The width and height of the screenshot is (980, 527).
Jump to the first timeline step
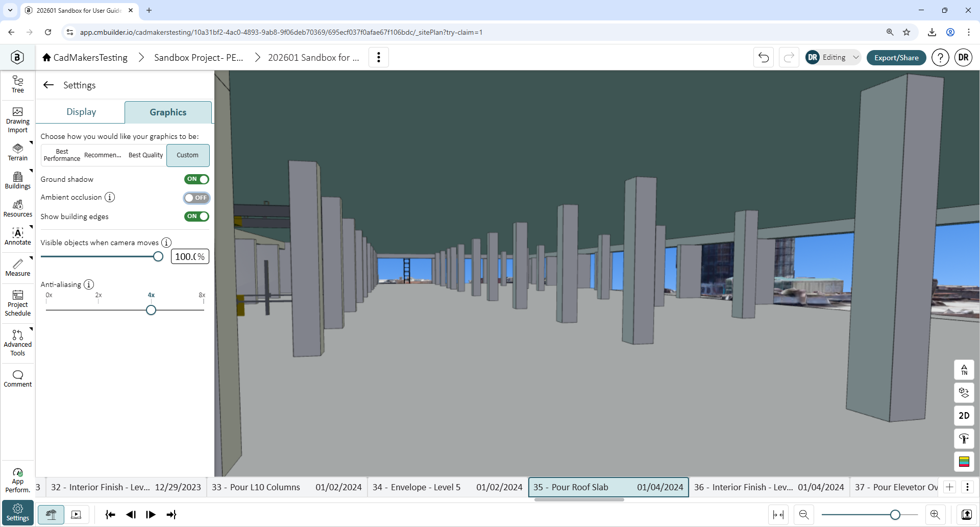pos(110,515)
